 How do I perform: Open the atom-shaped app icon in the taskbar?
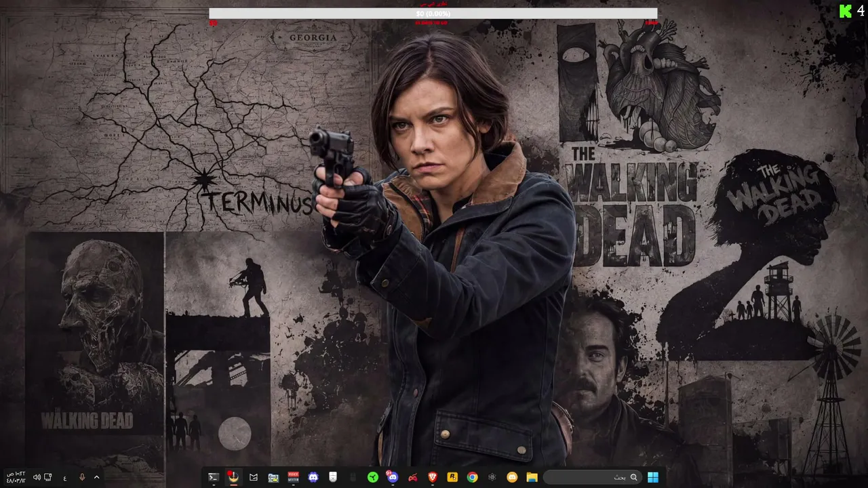click(x=492, y=477)
